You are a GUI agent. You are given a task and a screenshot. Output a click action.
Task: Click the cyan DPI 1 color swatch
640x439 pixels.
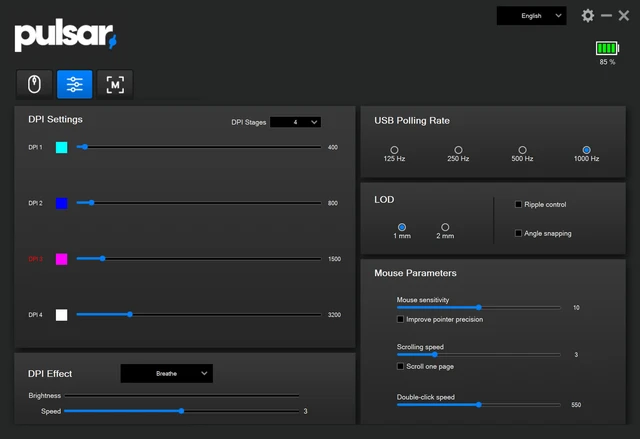[x=61, y=147]
